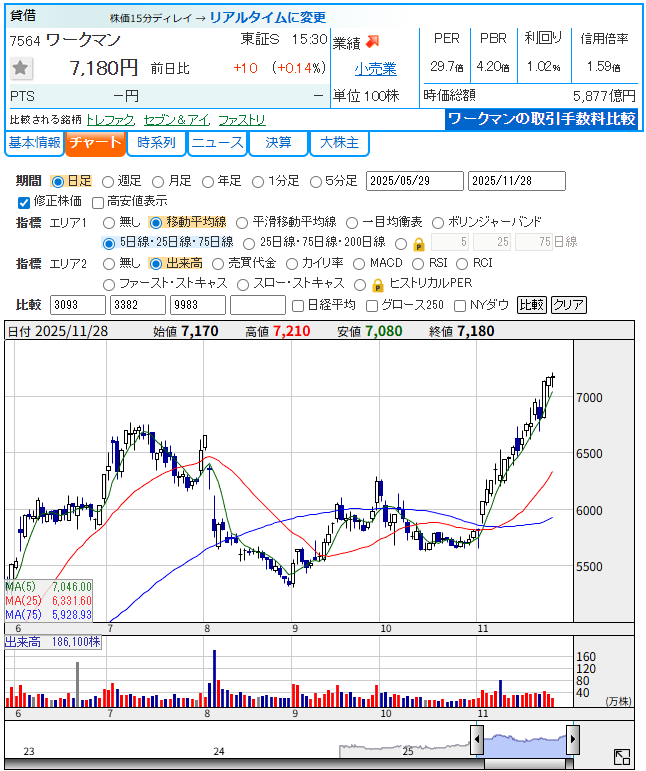Open the 大株主 tab
646x771 pixels.
point(339,143)
